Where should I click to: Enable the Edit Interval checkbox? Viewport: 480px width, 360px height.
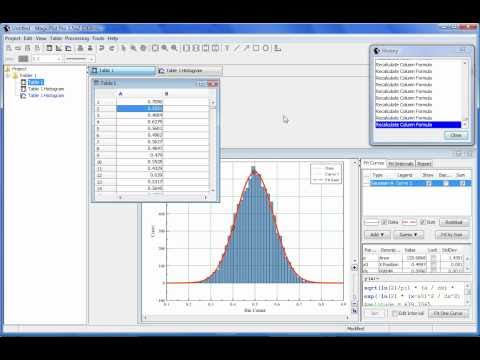395,314
